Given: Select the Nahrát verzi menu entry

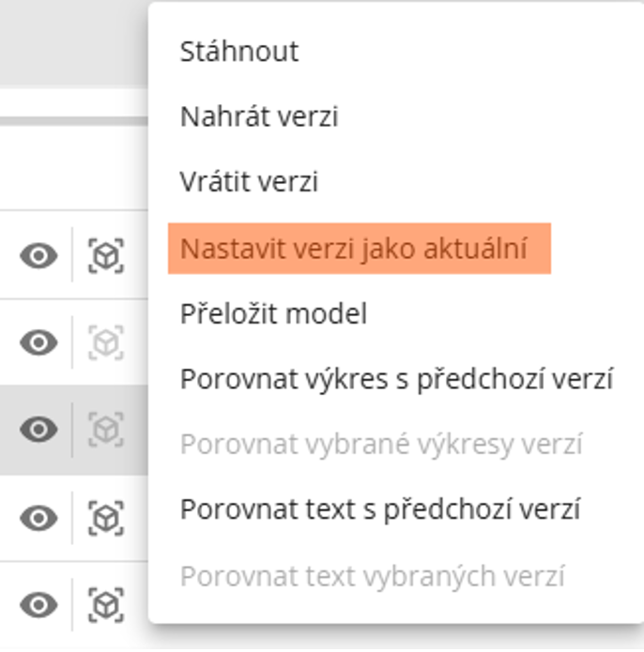Looking at the screenshot, I should point(259,116).
